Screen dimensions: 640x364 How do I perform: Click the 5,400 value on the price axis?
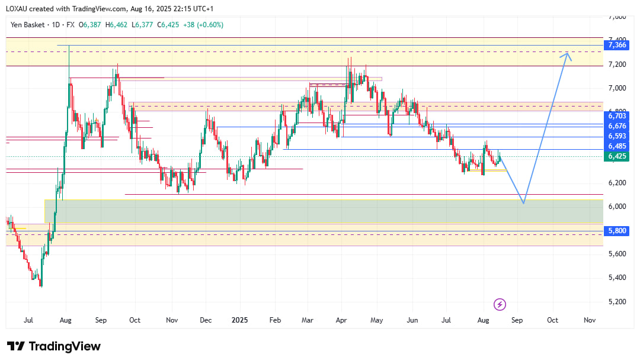pyautogui.click(x=617, y=278)
